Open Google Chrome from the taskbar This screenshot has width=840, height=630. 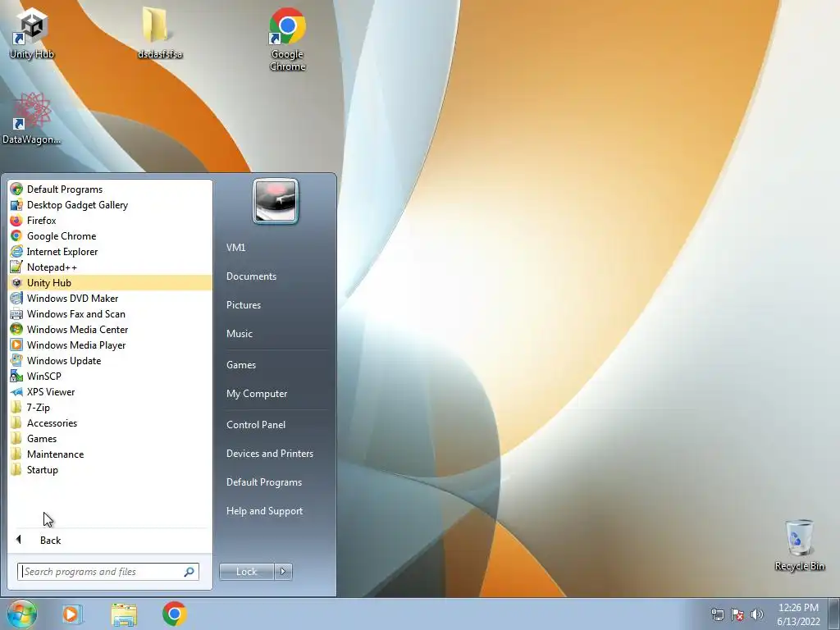(174, 614)
